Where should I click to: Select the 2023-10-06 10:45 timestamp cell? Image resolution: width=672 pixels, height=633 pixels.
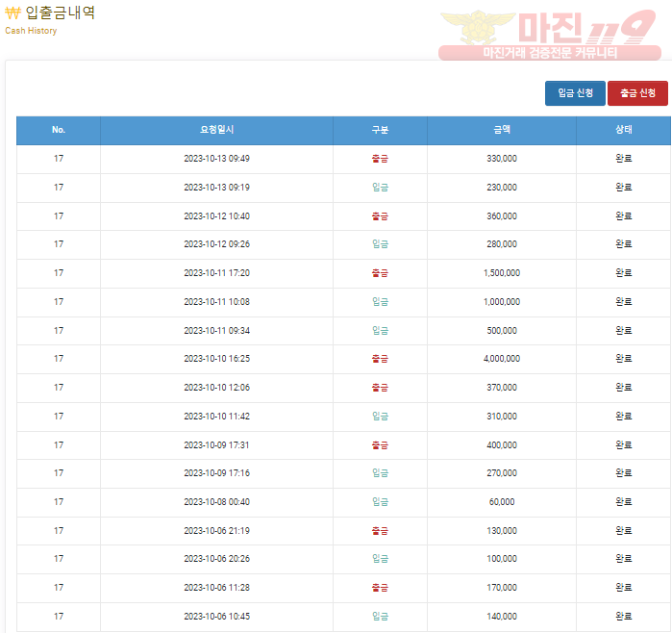216,617
